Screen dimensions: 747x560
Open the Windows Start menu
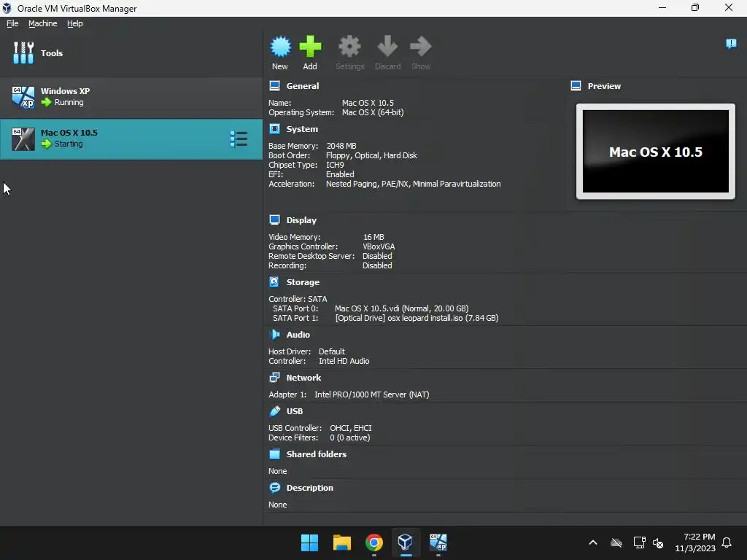309,542
